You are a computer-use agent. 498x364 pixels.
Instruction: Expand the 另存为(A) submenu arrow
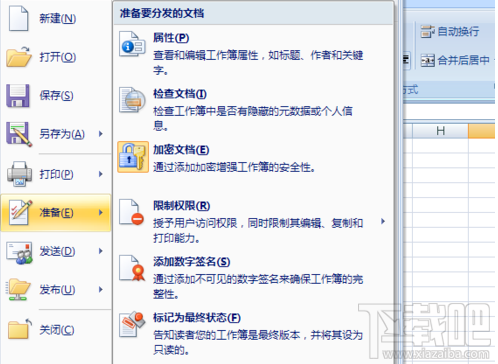[101, 134]
